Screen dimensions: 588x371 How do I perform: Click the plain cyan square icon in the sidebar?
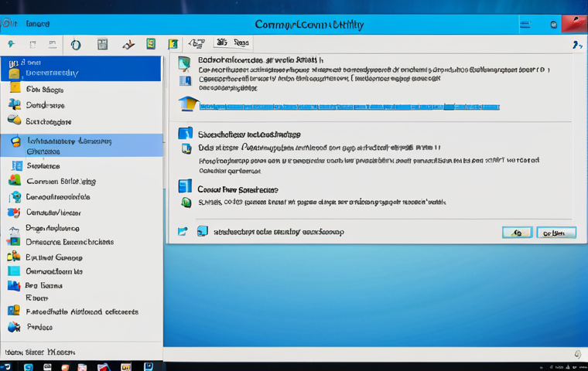[14, 271]
